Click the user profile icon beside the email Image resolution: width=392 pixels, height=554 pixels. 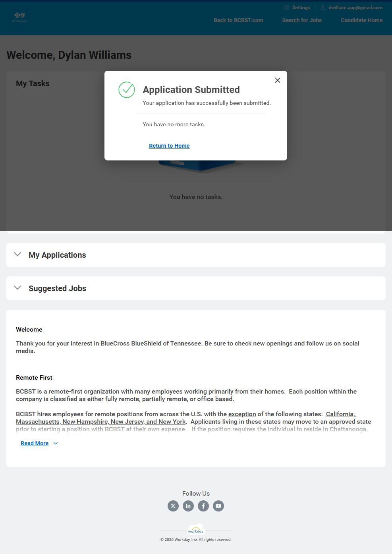(323, 8)
